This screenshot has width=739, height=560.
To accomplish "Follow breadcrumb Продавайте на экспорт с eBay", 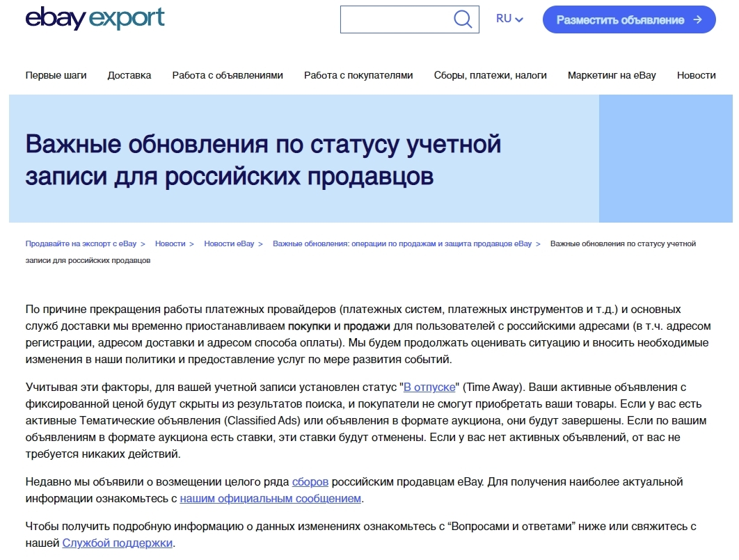I will [81, 243].
